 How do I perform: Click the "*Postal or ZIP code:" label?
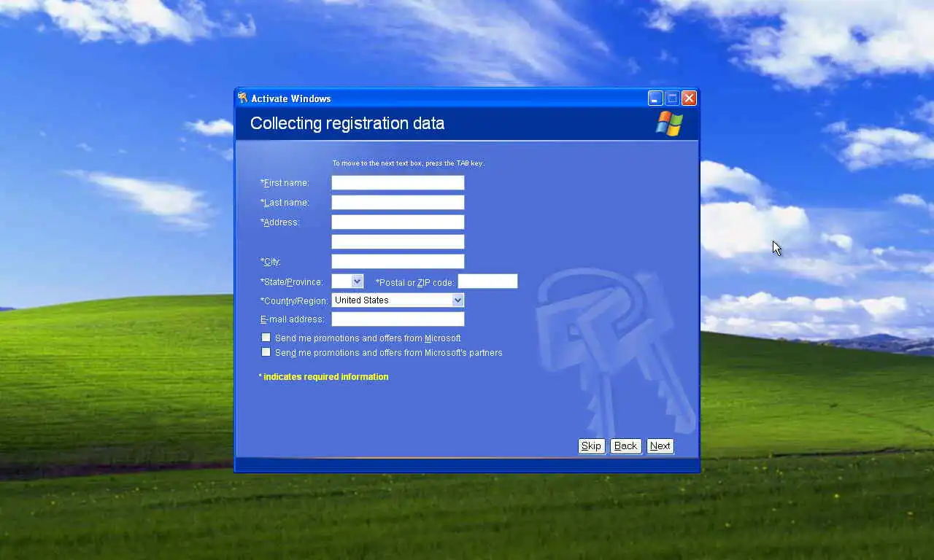(415, 283)
